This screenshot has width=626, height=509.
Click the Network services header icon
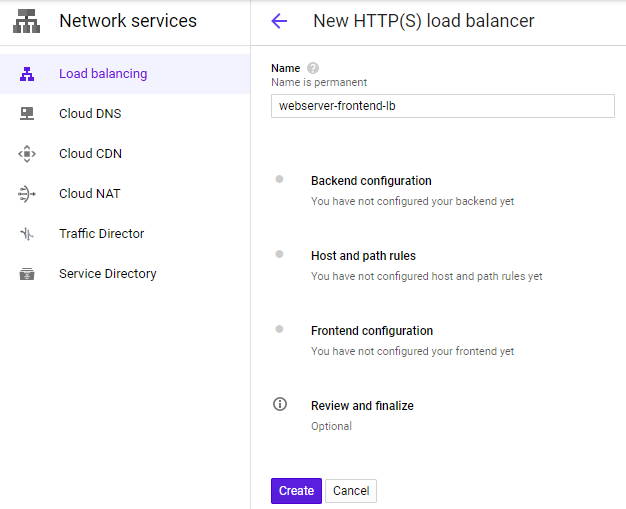coord(26,21)
